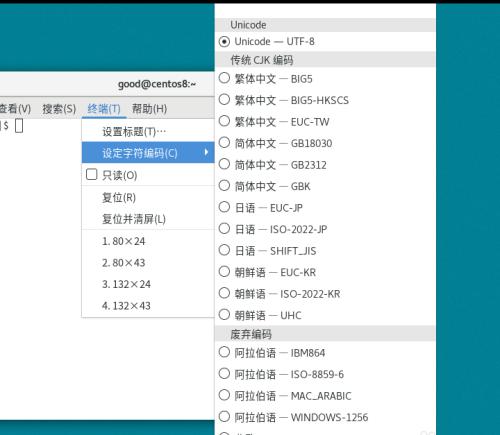
Task: Click terminal cursor at the prompt
Action: pos(19,126)
